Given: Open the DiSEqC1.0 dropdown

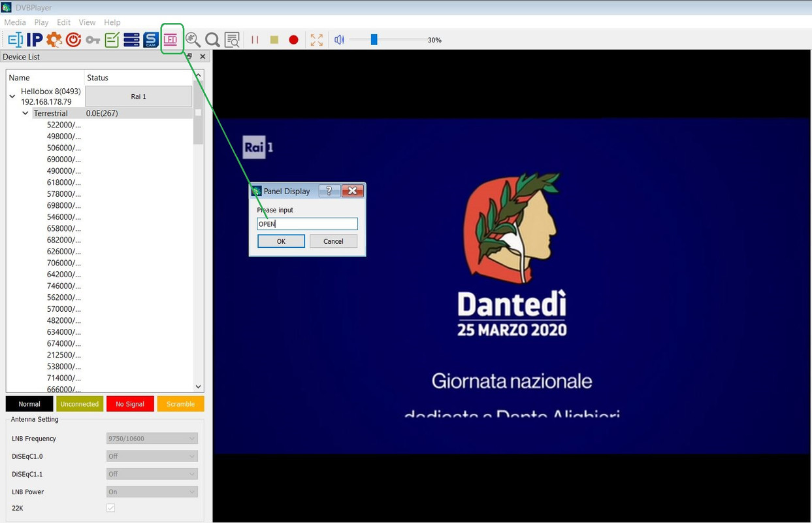Looking at the screenshot, I should (152, 456).
